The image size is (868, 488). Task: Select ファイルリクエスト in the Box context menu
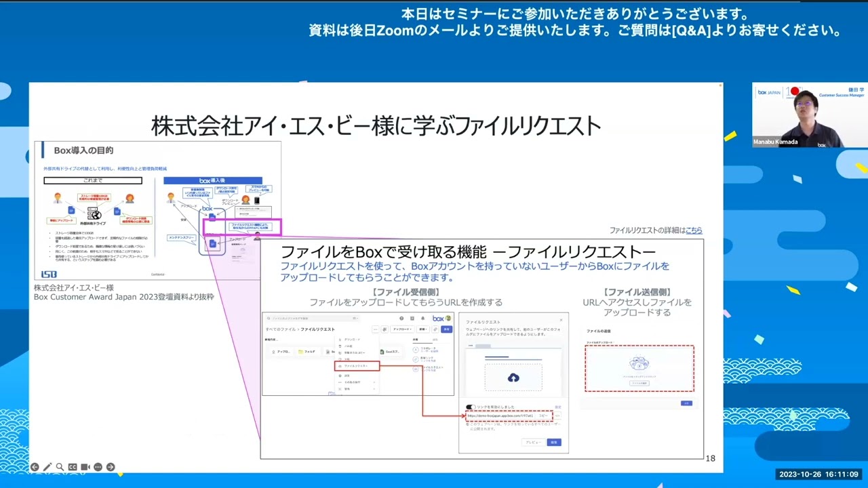tap(357, 366)
